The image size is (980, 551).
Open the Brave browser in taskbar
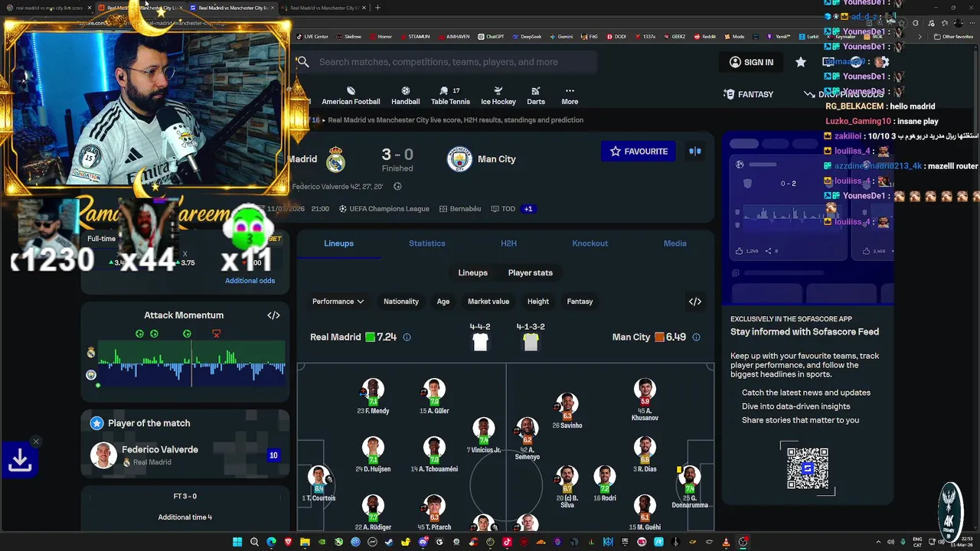coord(288,543)
